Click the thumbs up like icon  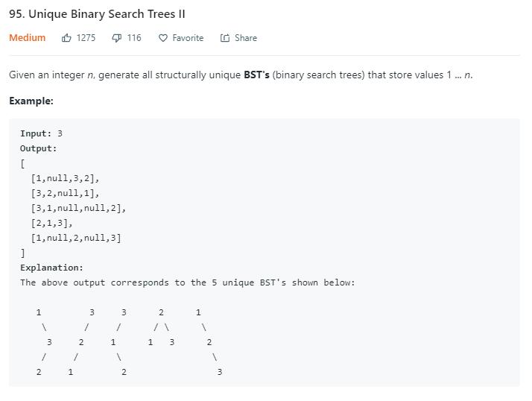click(67, 38)
